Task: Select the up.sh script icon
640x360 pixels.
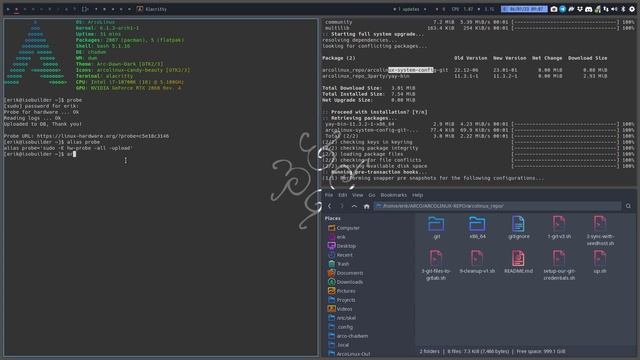Action: pos(600,258)
